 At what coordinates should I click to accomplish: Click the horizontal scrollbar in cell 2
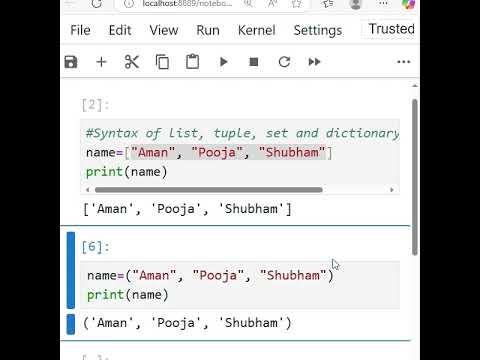209,190
